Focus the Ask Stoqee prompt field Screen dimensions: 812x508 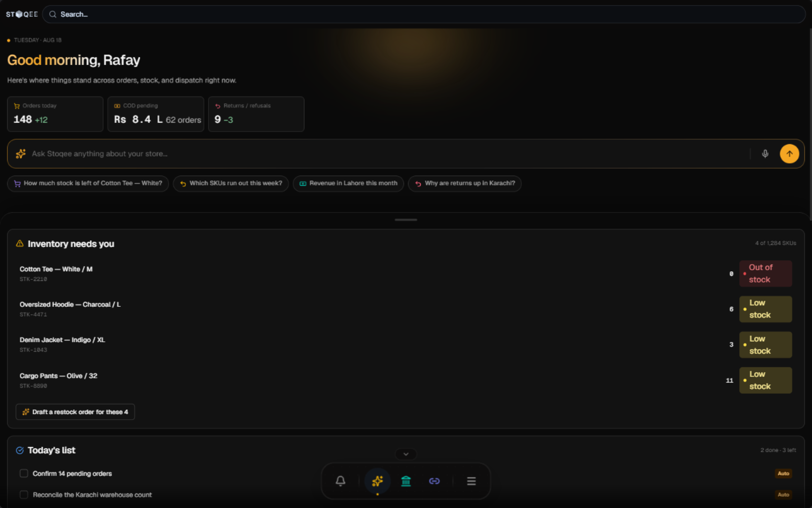388,153
